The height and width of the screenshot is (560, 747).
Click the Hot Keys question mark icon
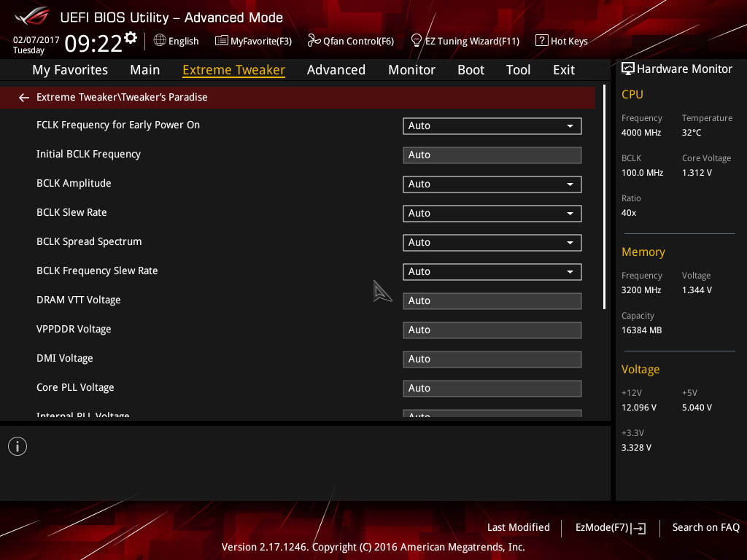click(x=542, y=41)
